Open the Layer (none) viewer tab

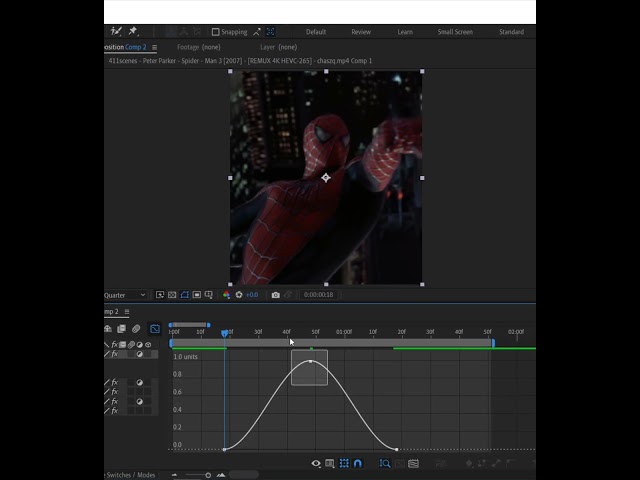tap(279, 47)
